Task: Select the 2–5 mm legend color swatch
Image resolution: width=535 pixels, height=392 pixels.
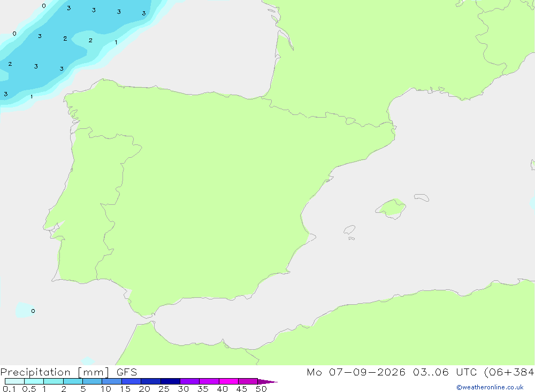Action: pyautogui.click(x=73, y=381)
